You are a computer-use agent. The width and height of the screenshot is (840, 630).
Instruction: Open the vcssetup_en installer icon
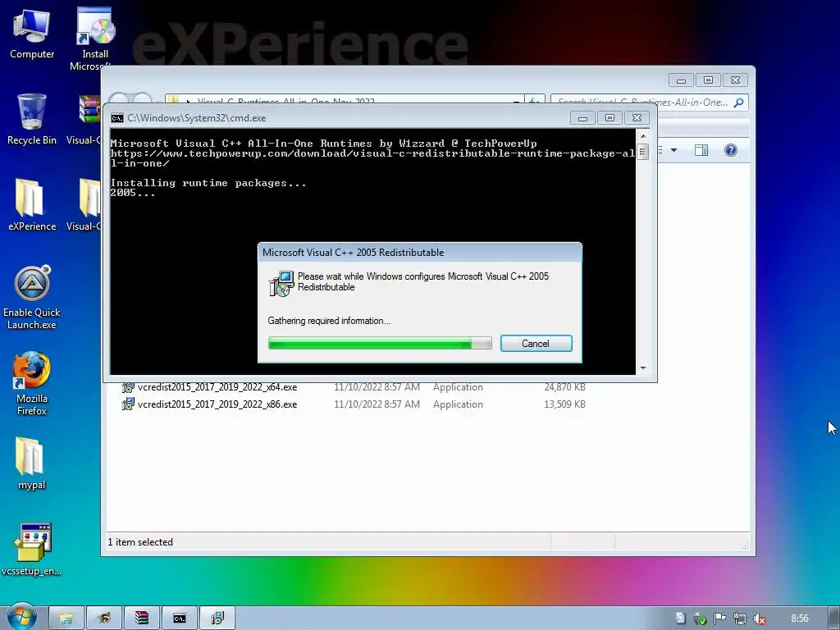pos(32,550)
